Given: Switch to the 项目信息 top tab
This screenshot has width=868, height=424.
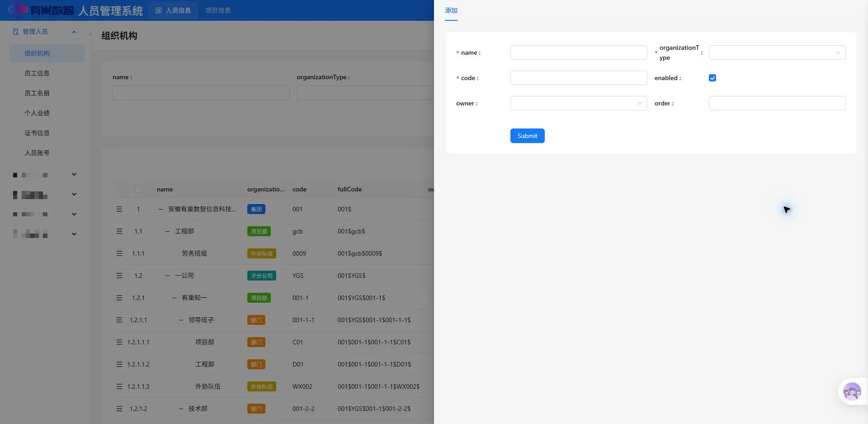Looking at the screenshot, I should 218,10.
